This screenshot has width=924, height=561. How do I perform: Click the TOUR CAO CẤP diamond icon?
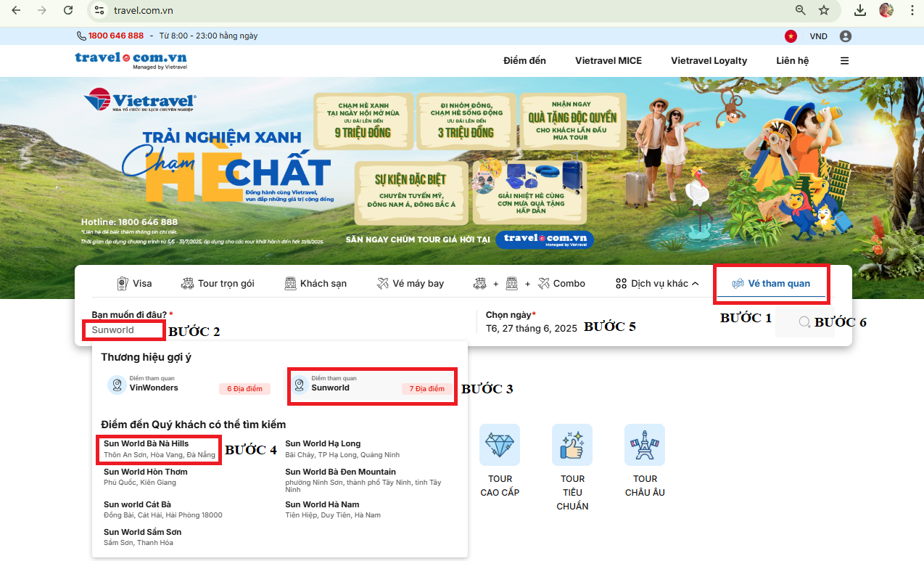[500, 445]
